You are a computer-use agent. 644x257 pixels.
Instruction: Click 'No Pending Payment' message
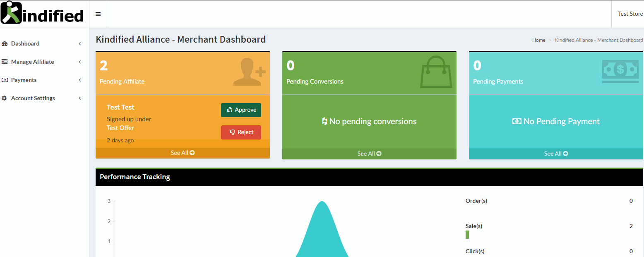pyautogui.click(x=556, y=121)
